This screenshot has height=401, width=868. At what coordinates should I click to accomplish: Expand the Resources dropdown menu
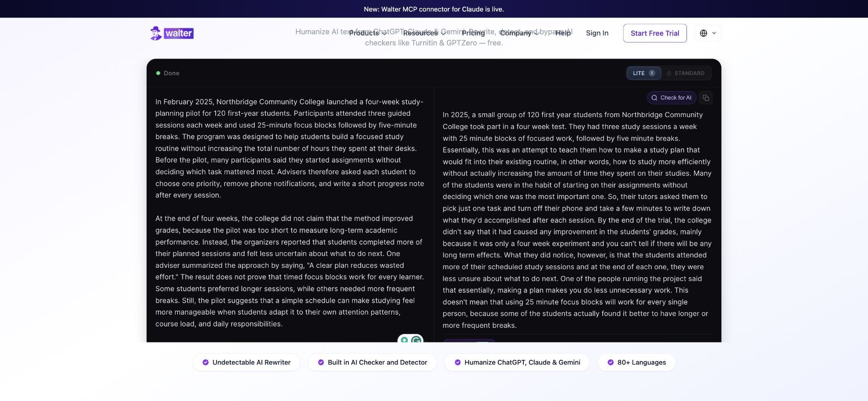click(x=424, y=33)
